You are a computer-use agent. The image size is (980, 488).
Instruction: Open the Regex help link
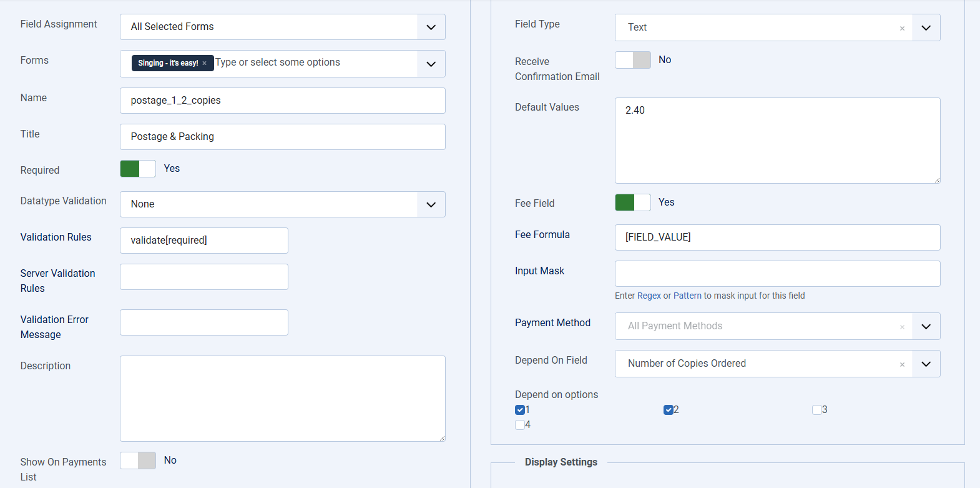click(649, 296)
